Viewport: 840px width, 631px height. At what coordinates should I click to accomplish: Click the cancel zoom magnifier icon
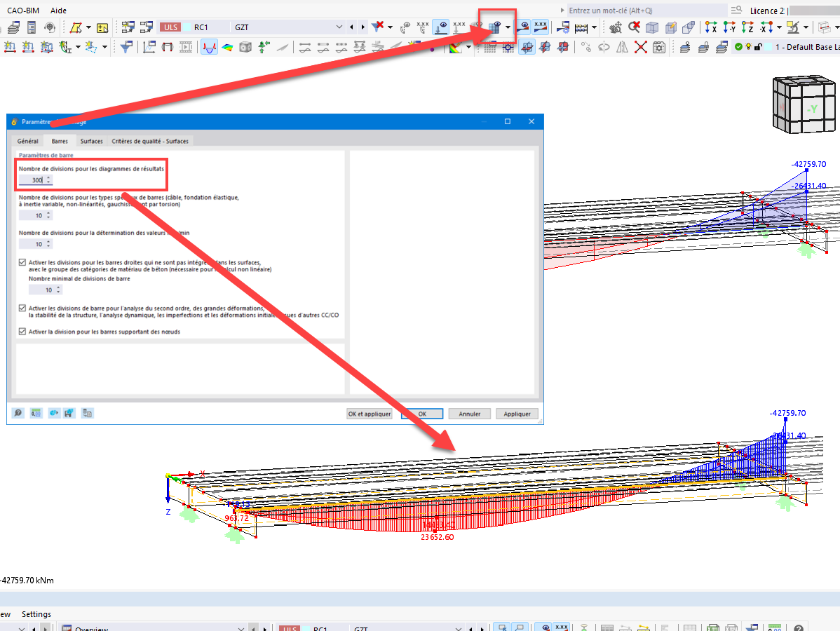(635, 27)
